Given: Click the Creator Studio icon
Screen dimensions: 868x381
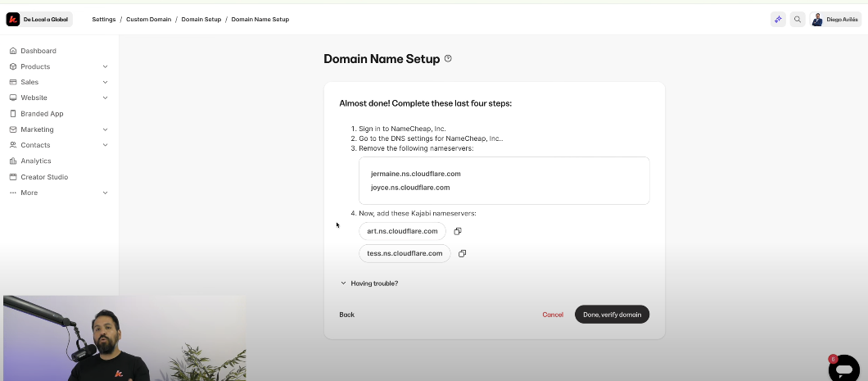Looking at the screenshot, I should click(x=13, y=177).
